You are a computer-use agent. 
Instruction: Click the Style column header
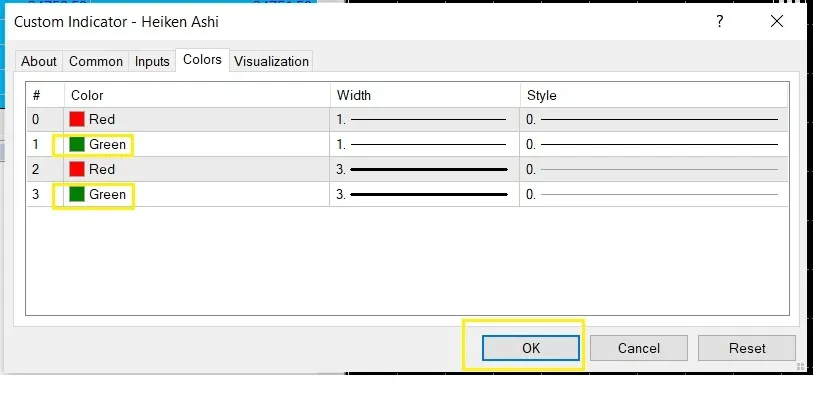tap(654, 95)
